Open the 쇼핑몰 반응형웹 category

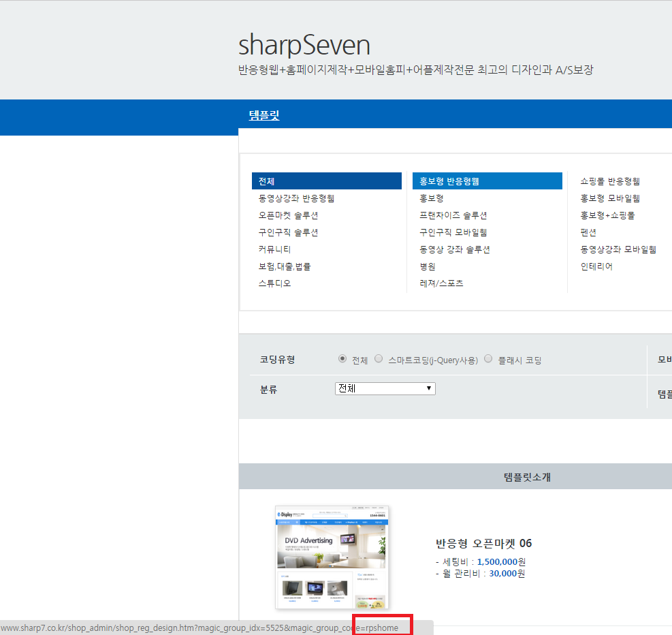pyautogui.click(x=610, y=181)
